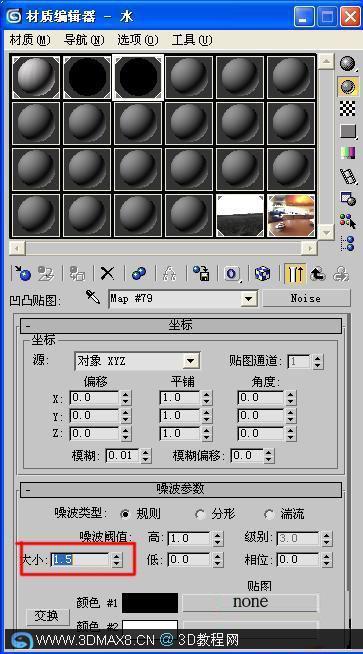Viewport: 363px width, 654px height.
Task: Click the X 偏移 offset value field
Action: point(94,397)
